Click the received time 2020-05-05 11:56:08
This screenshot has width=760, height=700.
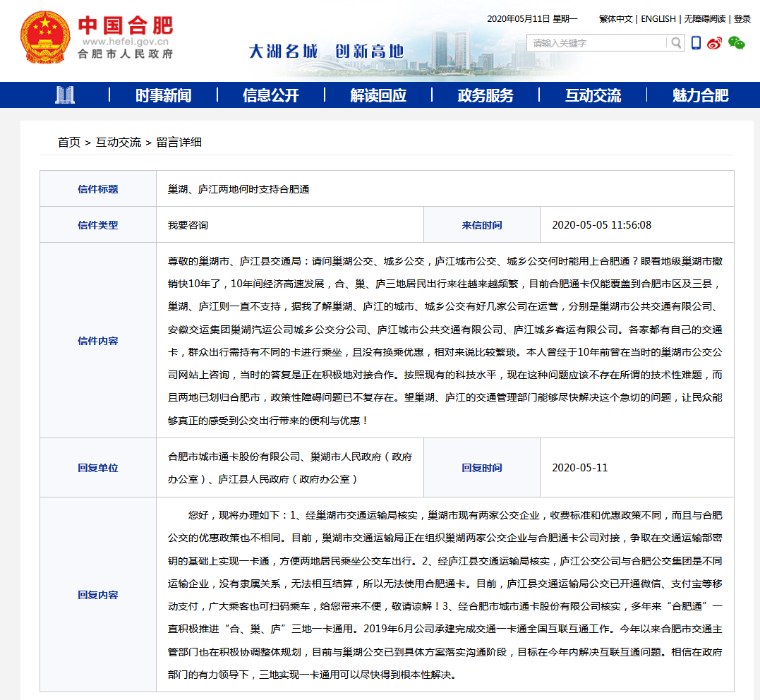(x=601, y=225)
